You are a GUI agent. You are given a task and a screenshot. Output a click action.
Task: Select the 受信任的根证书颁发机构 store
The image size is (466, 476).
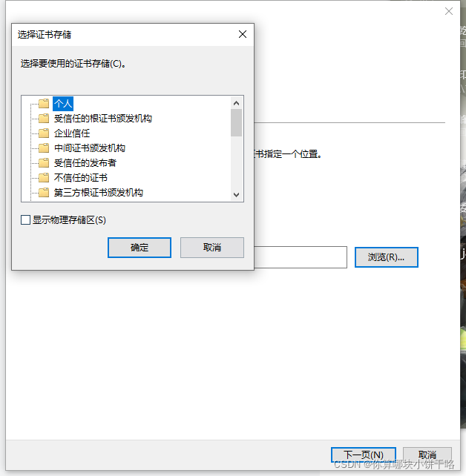click(102, 119)
